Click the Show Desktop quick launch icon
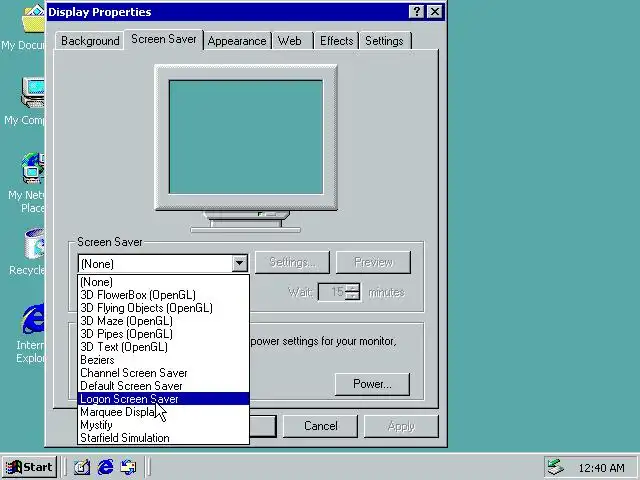This screenshot has height=480, width=640. point(82,467)
